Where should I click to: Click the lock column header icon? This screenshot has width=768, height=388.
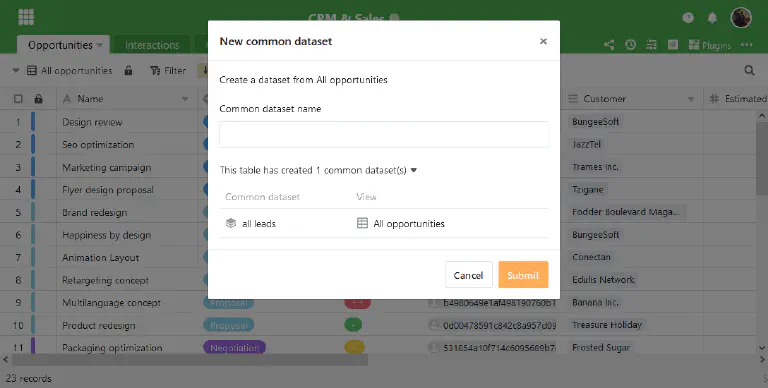tap(38, 99)
